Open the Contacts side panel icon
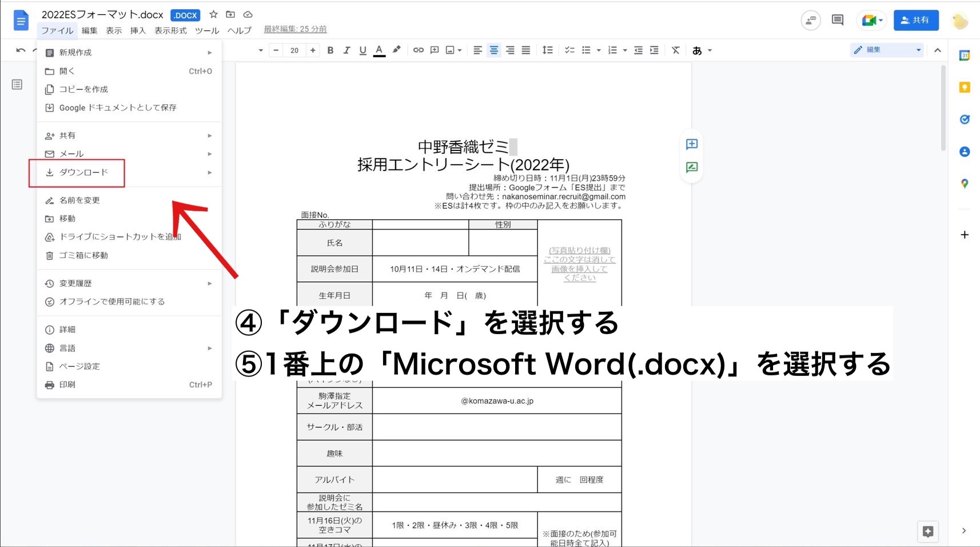Image resolution: width=980 pixels, height=547 pixels. (x=965, y=152)
